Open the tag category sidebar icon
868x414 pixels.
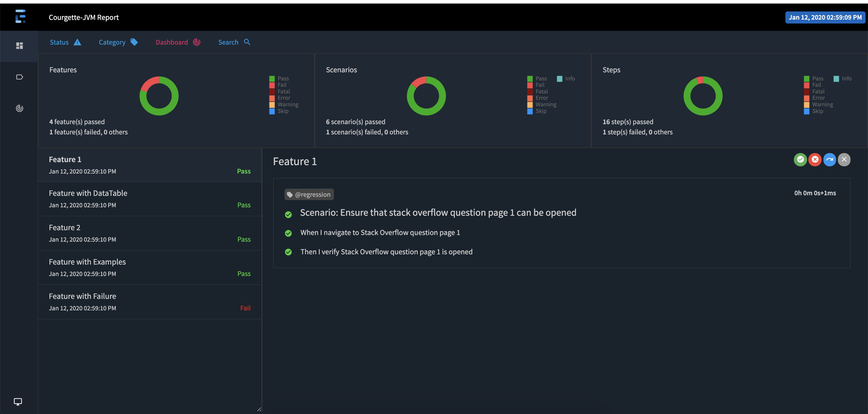(20, 77)
